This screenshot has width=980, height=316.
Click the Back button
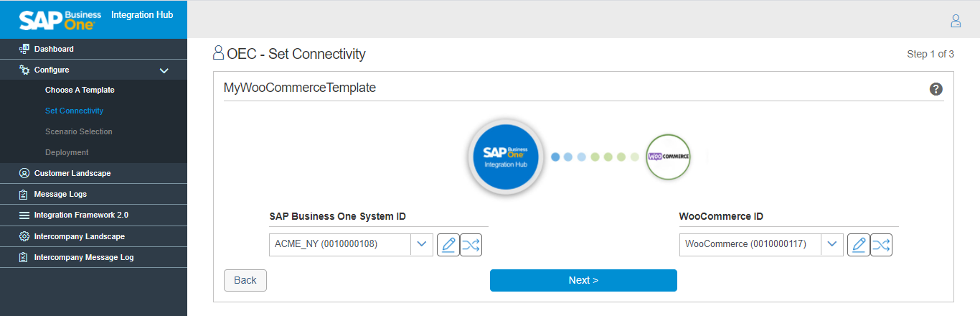point(245,280)
